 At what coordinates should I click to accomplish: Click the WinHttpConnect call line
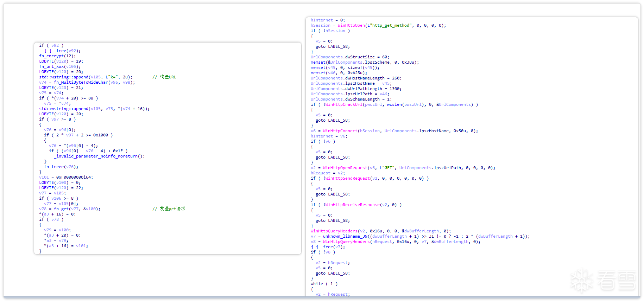[x=394, y=131]
